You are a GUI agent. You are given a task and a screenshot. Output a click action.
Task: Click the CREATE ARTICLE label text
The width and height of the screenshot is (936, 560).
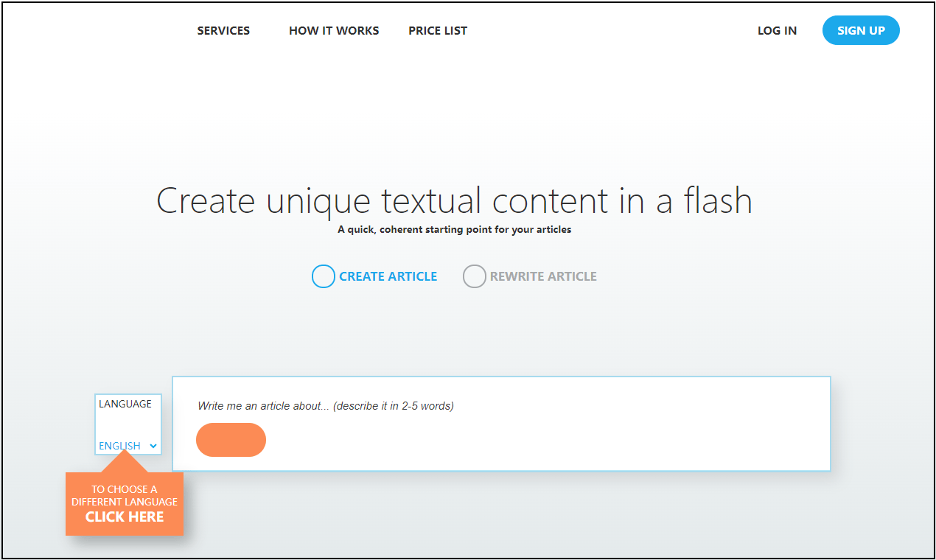pyautogui.click(x=388, y=276)
